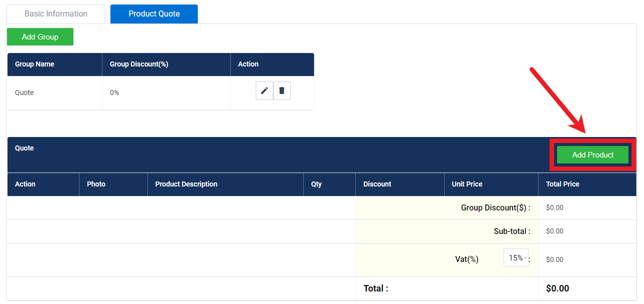The width and height of the screenshot is (644, 304).
Task: Click the Product Description column header
Action: pos(186,184)
